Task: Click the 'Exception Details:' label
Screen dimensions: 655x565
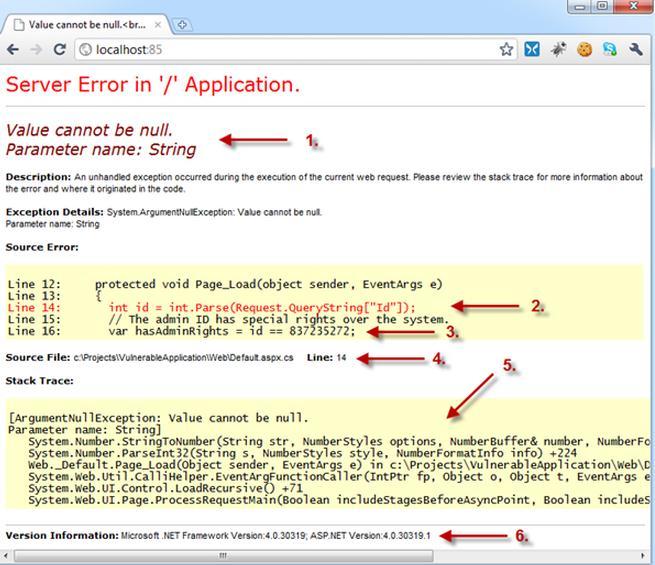Action: click(x=55, y=212)
